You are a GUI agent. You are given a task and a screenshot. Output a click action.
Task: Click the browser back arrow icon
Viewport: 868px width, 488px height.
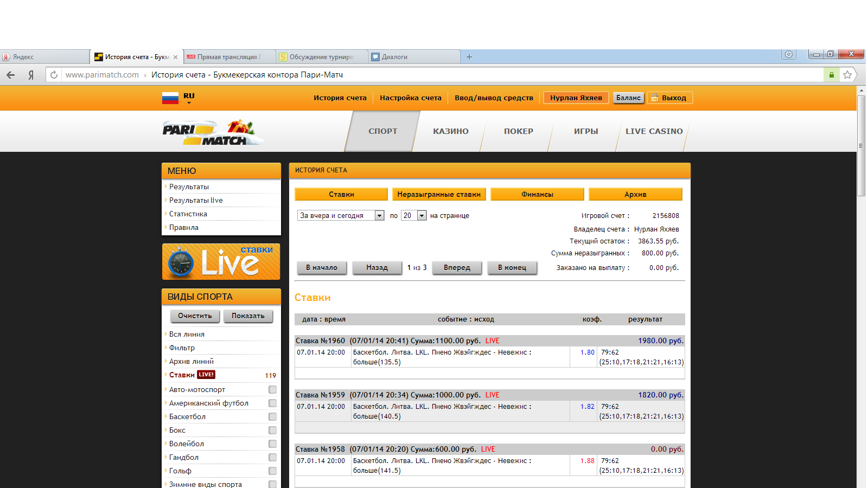[11, 75]
